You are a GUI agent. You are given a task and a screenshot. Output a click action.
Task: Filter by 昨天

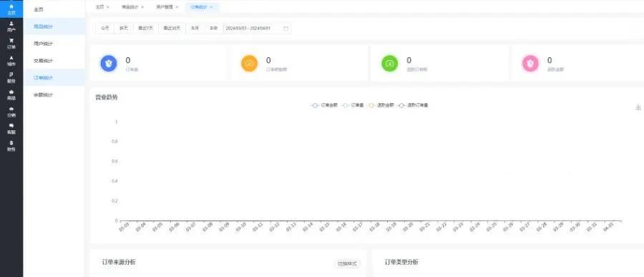click(124, 29)
